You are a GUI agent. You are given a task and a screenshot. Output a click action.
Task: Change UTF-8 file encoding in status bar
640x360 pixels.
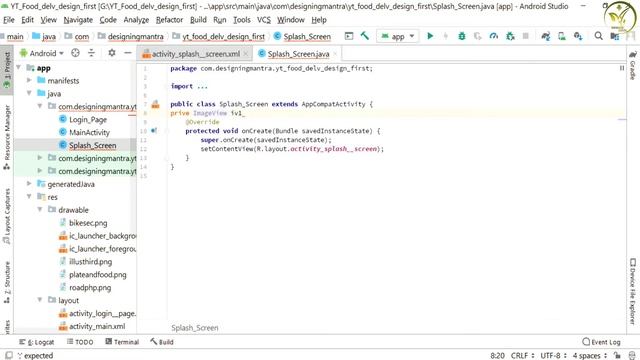pyautogui.click(x=554, y=356)
